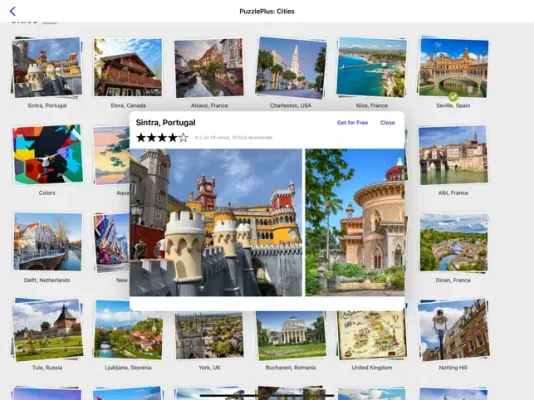Select the Tula, Russia thumbnail
The height and width of the screenshot is (400, 534).
tap(47, 330)
